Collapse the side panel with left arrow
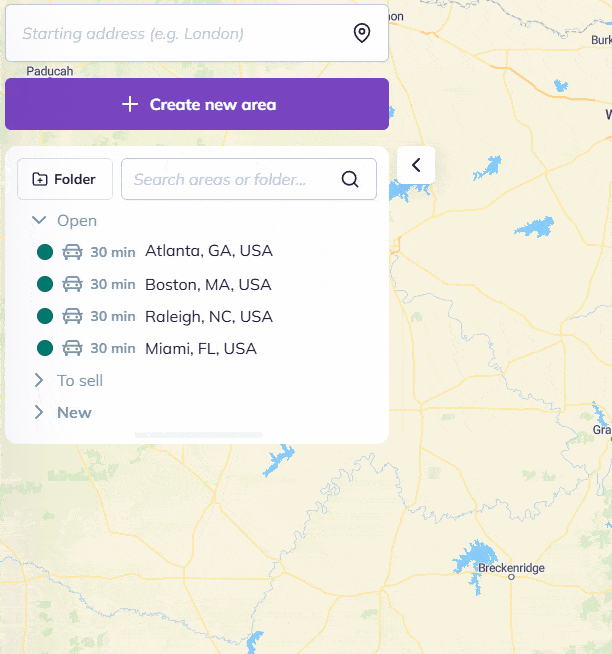Viewport: 612px width, 654px height. coord(416,165)
